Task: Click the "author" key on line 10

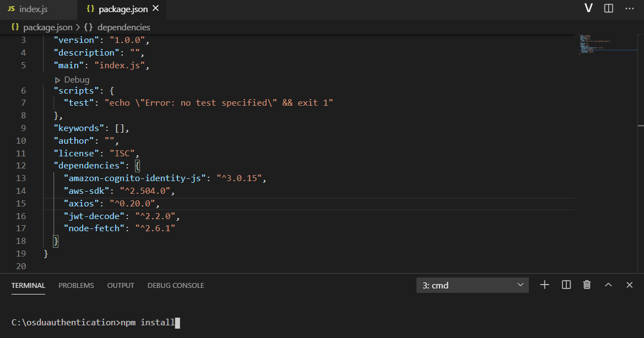Action: pyautogui.click(x=74, y=141)
